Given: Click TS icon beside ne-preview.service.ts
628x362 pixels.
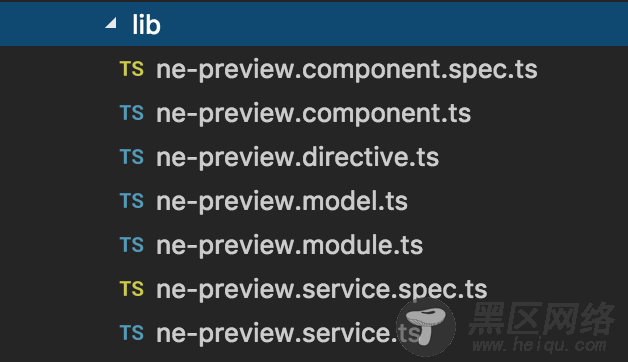Looking at the screenshot, I should pos(132,333).
